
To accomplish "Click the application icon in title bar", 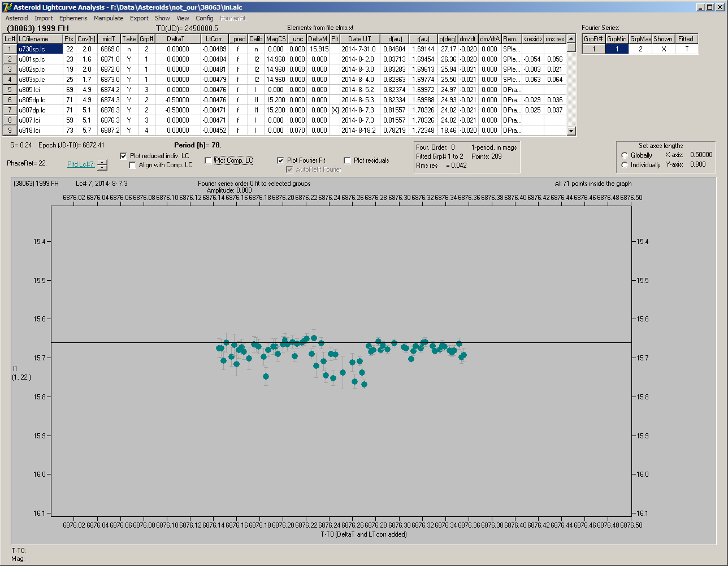I will pyautogui.click(x=7, y=7).
